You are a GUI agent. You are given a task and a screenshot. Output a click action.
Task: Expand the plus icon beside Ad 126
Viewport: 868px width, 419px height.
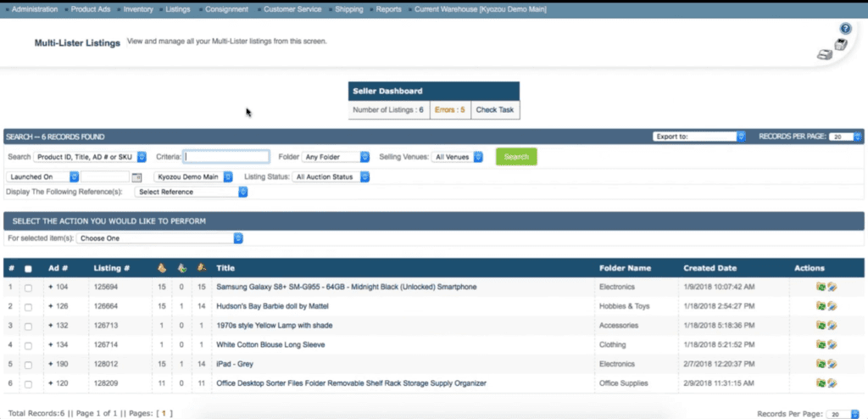[x=51, y=306]
